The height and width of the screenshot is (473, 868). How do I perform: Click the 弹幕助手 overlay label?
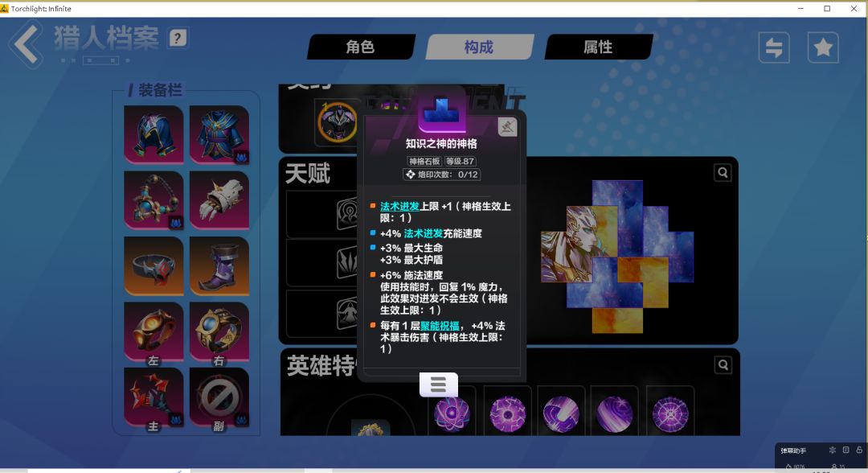[x=793, y=450]
